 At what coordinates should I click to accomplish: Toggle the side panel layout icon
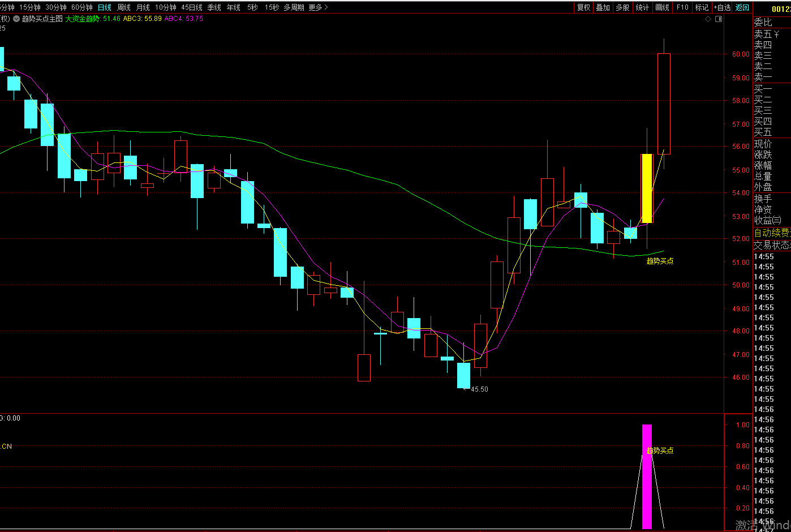coord(719,19)
